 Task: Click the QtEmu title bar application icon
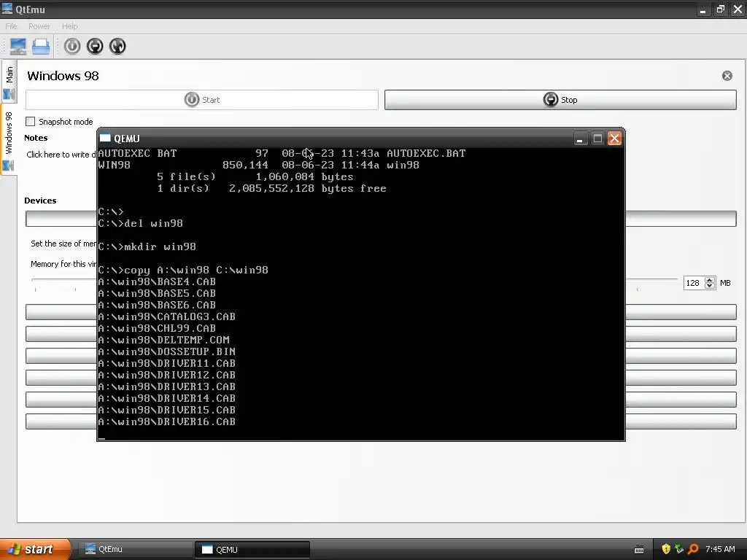click(7, 9)
